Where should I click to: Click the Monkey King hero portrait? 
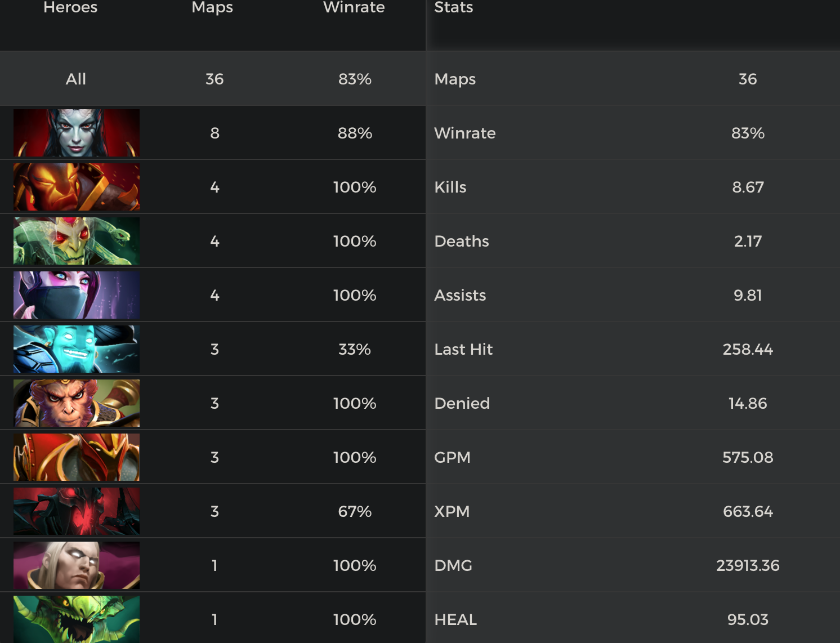pyautogui.click(x=77, y=403)
